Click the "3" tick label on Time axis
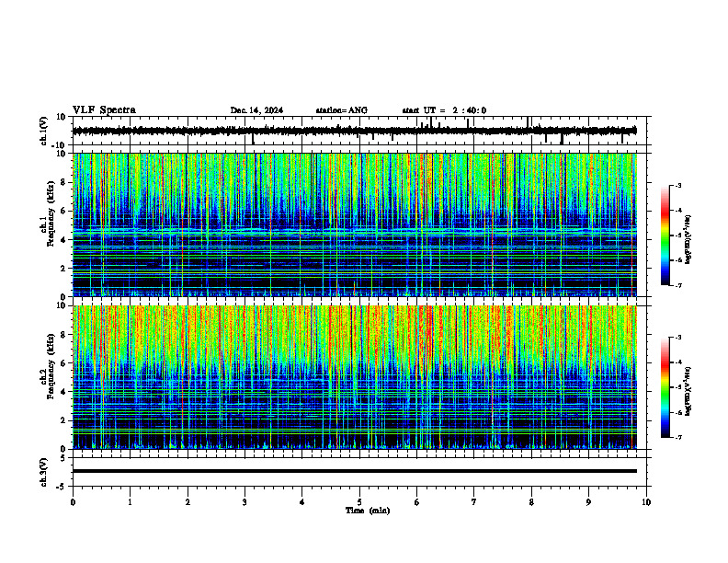Screen dimensions: 728x563 coord(245,502)
